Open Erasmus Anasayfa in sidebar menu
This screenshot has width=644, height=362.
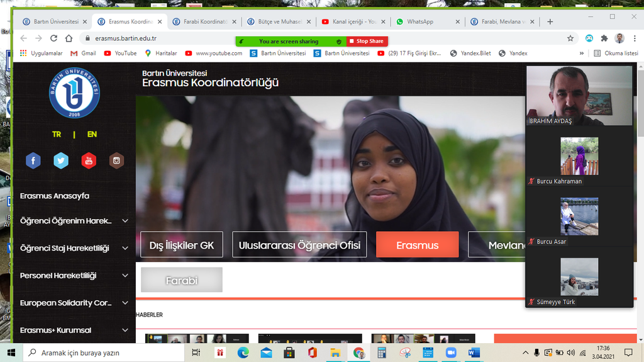tap(55, 196)
